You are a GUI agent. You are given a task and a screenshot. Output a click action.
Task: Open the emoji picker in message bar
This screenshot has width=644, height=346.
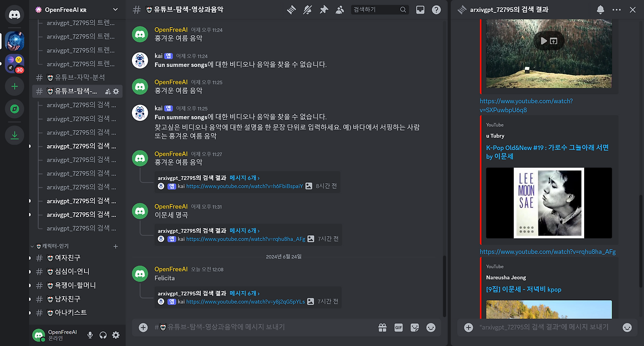431,327
